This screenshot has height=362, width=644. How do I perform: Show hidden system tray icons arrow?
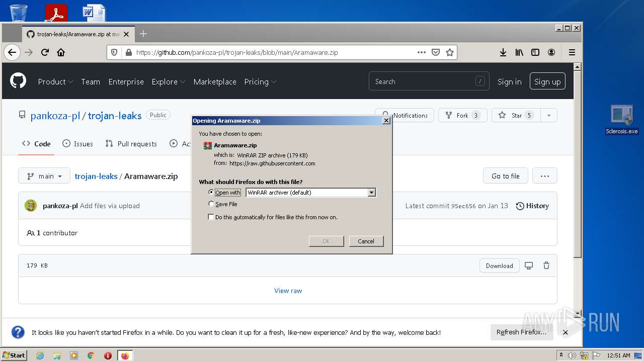(561, 355)
